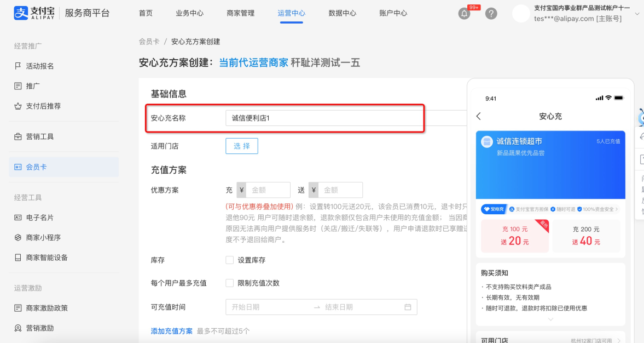Click the 电子名片 icon
Image resolution: width=644 pixels, height=343 pixels.
click(18, 218)
